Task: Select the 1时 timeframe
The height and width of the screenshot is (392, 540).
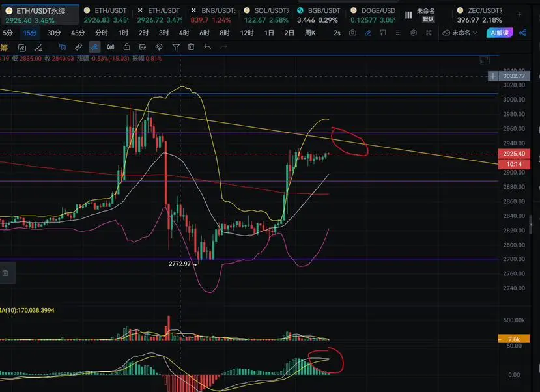Action: click(x=123, y=33)
